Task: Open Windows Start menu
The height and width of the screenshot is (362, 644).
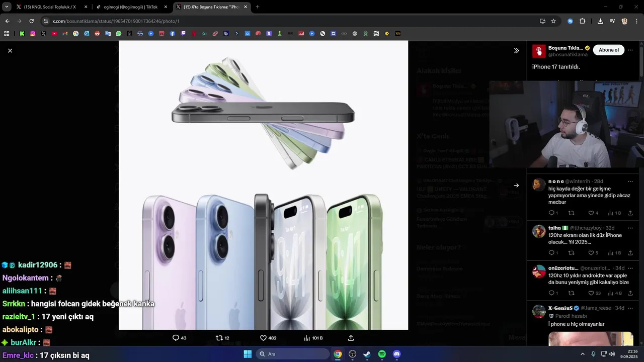Action: point(248,354)
